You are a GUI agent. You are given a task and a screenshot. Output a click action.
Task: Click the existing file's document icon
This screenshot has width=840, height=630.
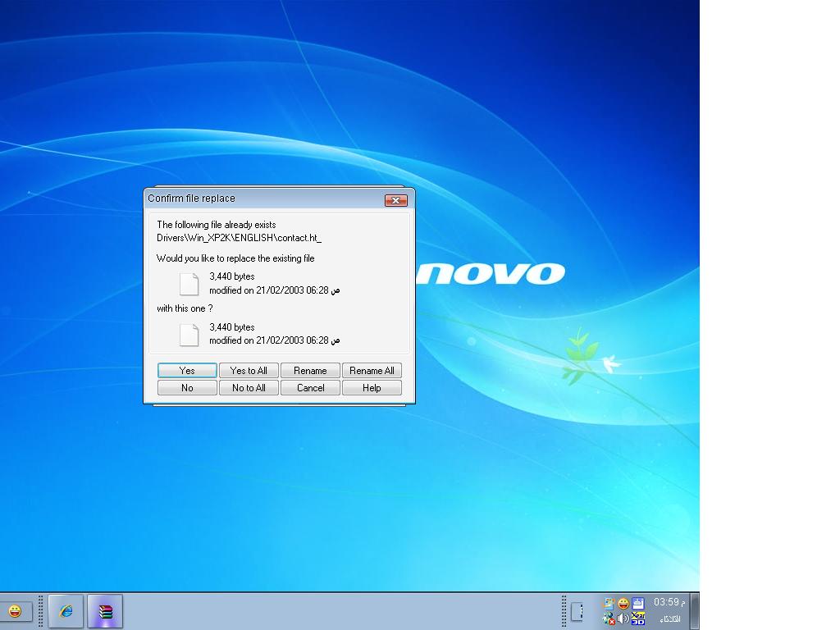[189, 284]
